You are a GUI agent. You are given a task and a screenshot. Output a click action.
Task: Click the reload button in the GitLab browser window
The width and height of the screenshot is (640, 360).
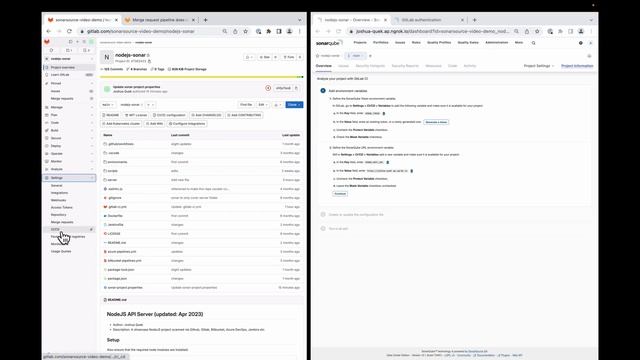point(69,31)
